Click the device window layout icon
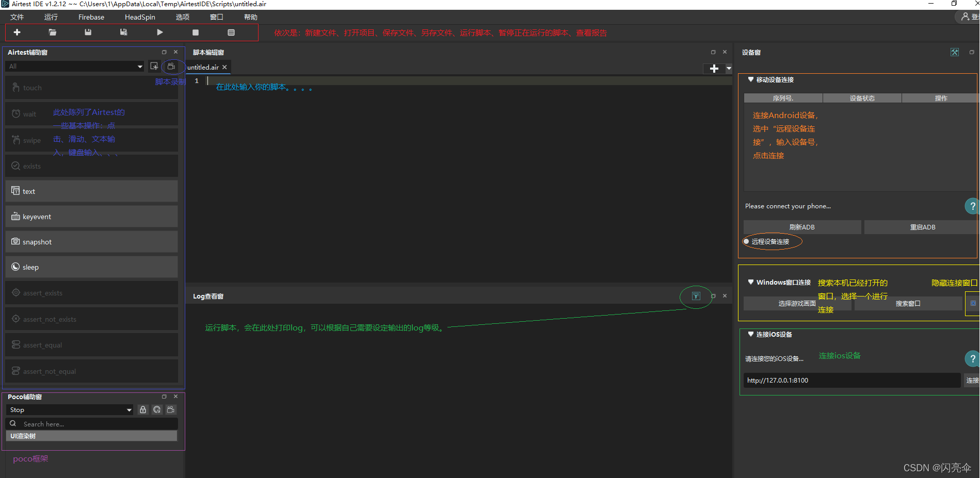 point(955,52)
